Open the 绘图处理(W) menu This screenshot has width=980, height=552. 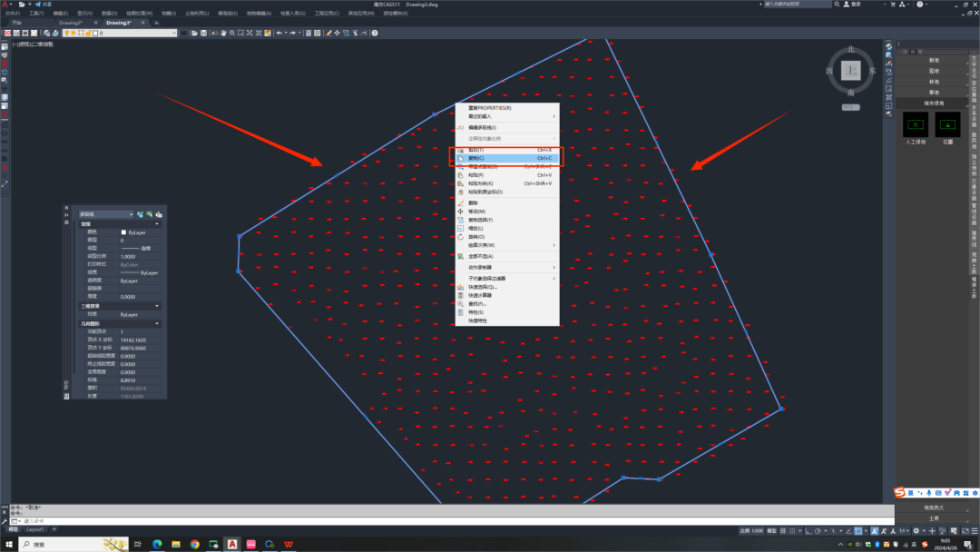(140, 13)
